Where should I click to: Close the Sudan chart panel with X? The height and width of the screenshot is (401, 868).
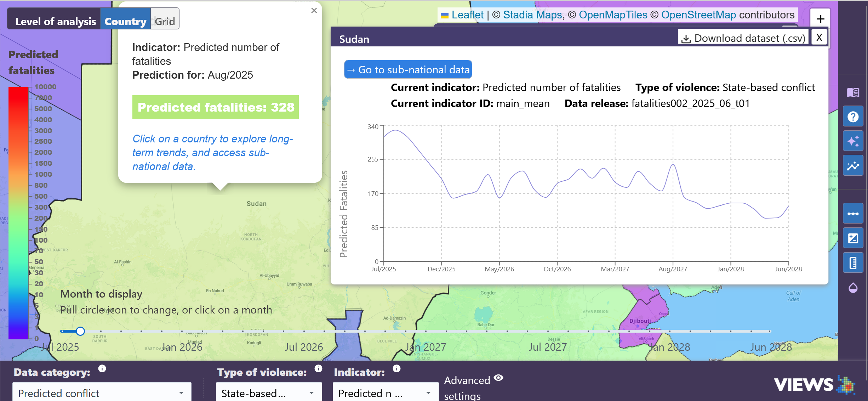pos(819,38)
